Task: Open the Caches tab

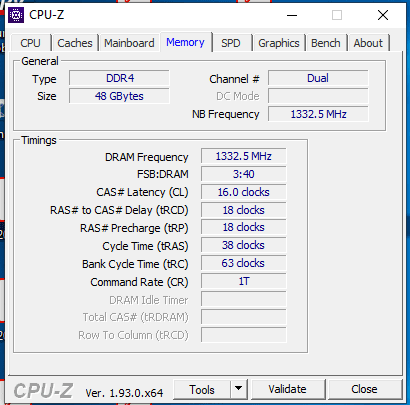Action: tap(75, 43)
